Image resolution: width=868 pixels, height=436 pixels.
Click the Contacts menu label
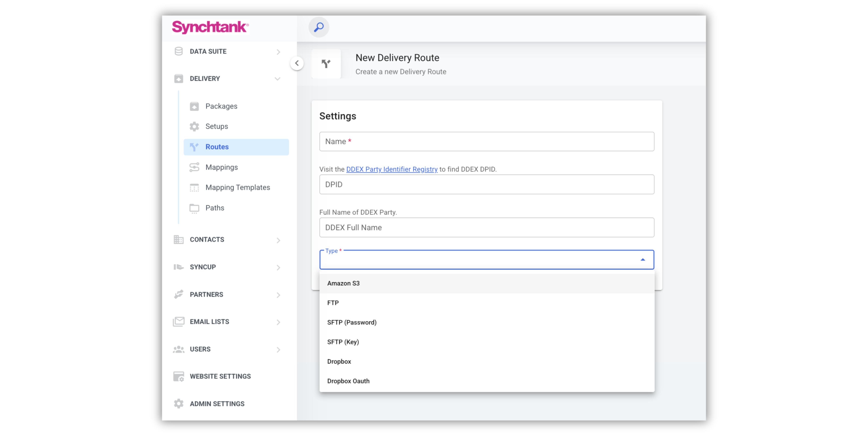point(207,239)
